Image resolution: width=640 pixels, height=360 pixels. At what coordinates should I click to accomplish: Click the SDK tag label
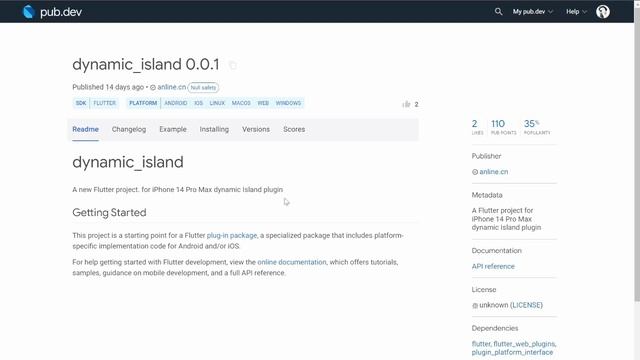tap(81, 103)
